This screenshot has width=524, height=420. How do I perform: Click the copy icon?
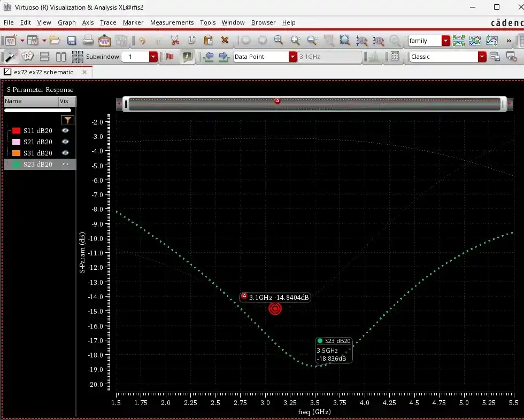click(x=192, y=41)
